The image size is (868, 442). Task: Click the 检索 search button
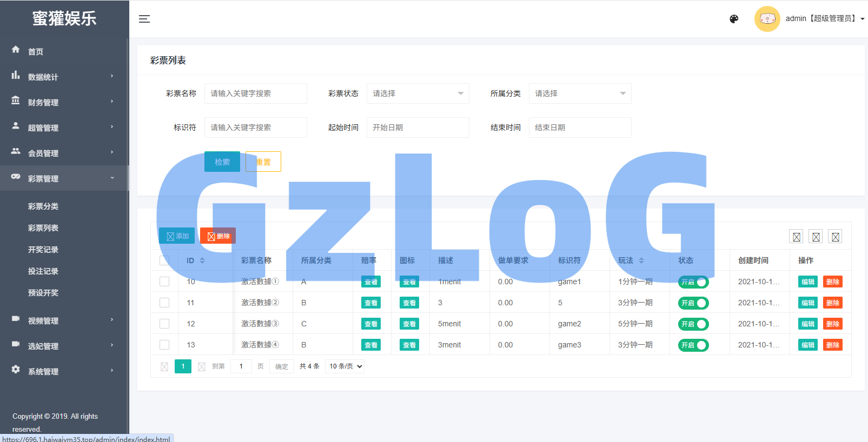pyautogui.click(x=222, y=162)
